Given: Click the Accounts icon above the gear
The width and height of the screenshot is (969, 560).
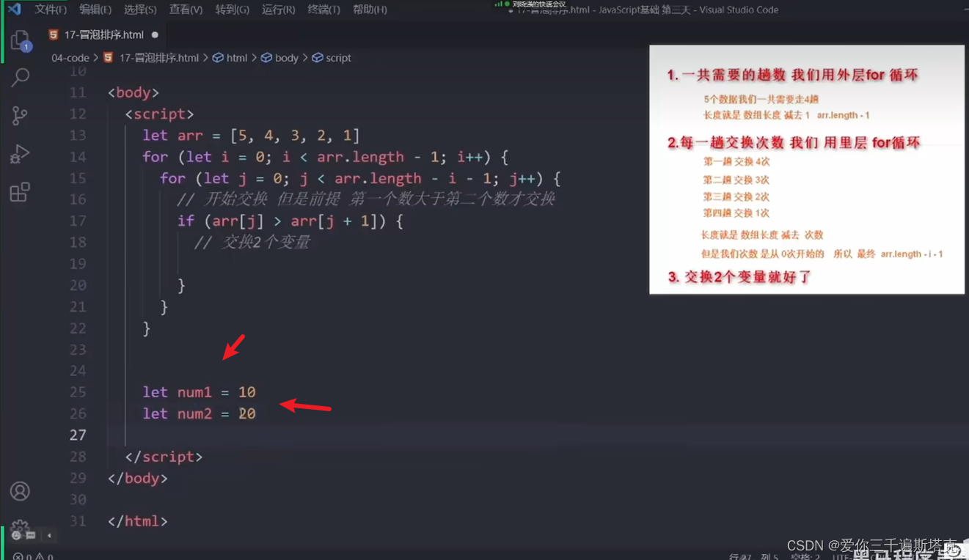Looking at the screenshot, I should point(18,493).
